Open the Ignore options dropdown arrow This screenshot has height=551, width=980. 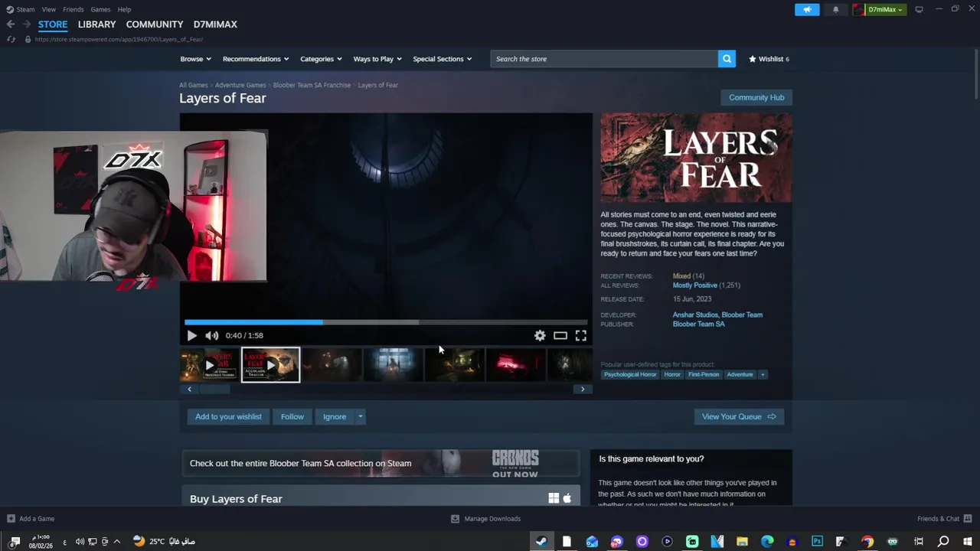point(360,416)
